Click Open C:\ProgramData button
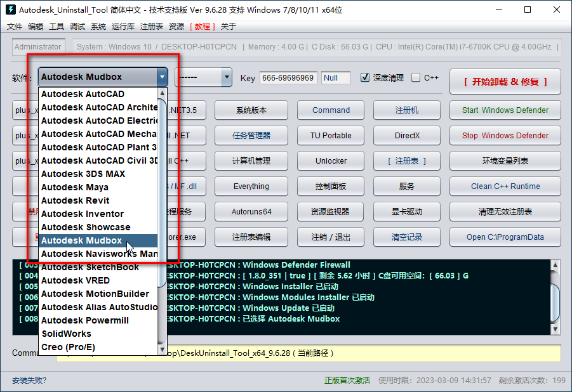 [x=505, y=237]
